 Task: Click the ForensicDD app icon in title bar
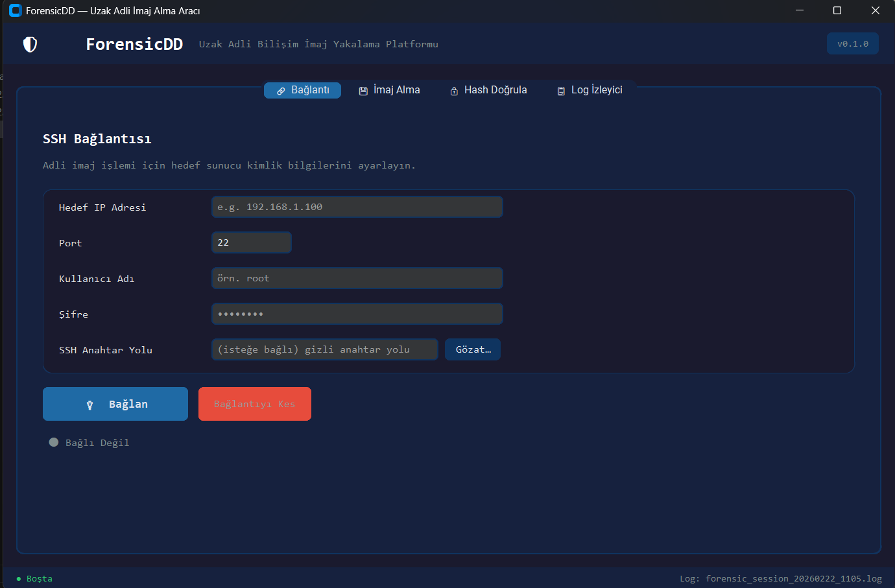15,11
